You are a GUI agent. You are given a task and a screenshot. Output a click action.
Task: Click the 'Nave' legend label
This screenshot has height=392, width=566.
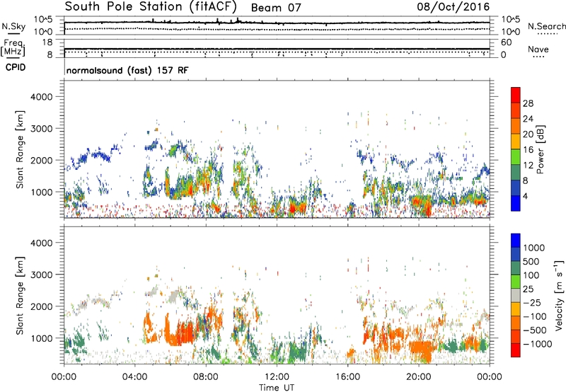pyautogui.click(x=538, y=50)
